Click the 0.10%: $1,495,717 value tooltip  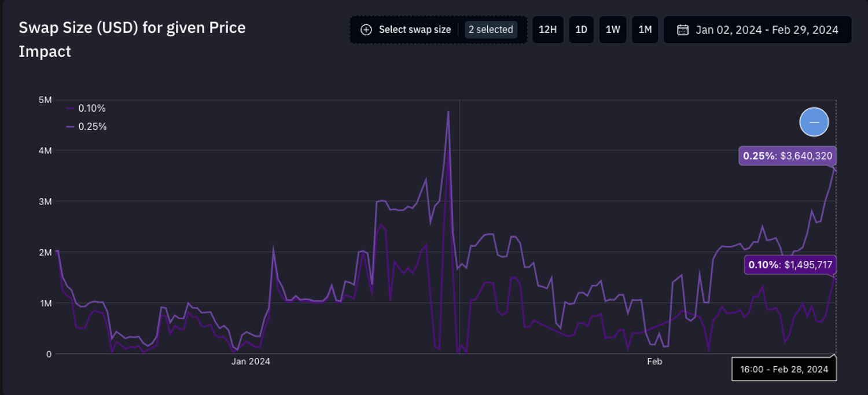tap(790, 265)
